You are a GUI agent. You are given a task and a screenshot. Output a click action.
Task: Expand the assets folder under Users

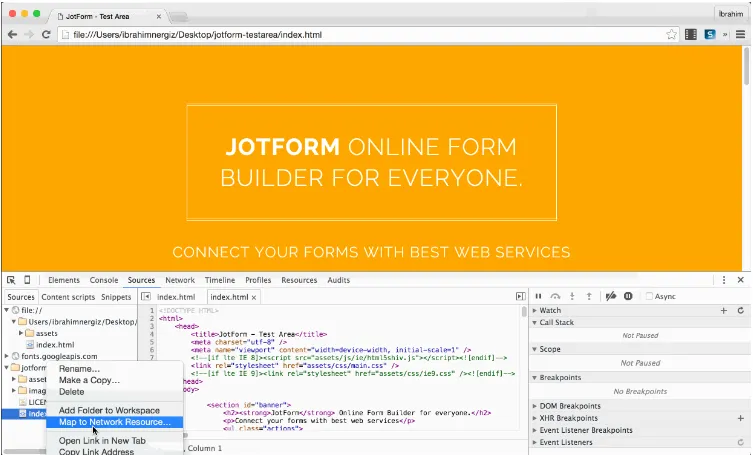coord(21,333)
